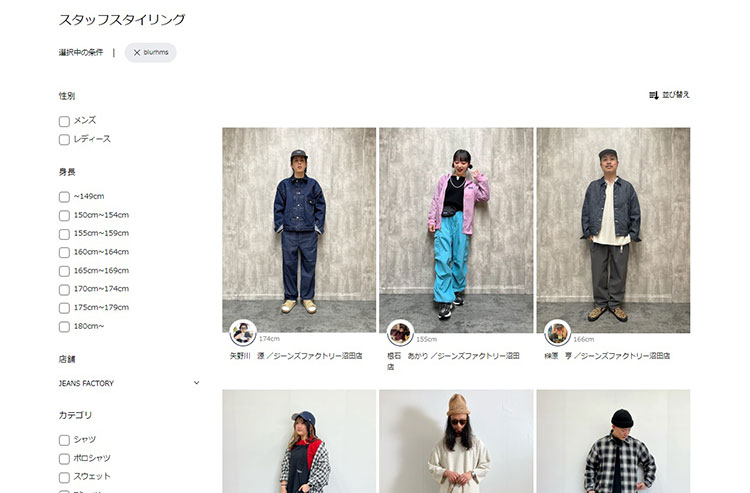The image size is (750, 493).
Task: Open the beige knit cap sunglasses styling photo
Action: click(456, 441)
